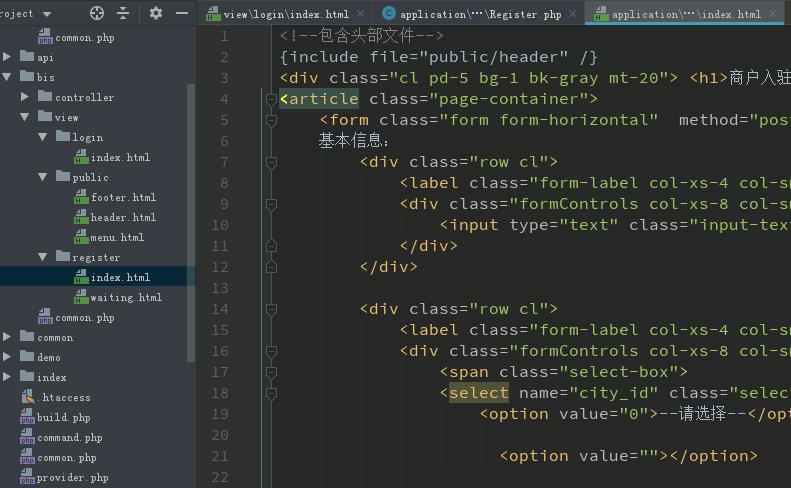
Task: Click the .htaccess file icon
Action: tap(28, 397)
